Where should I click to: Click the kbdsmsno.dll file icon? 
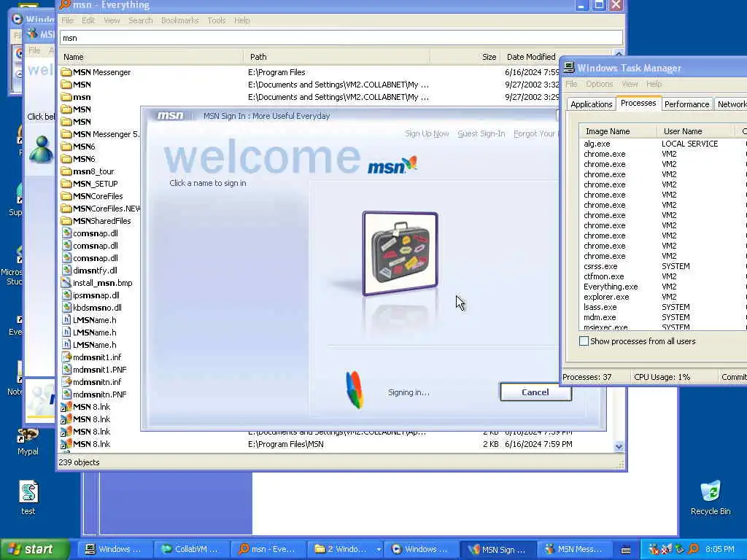66,308
